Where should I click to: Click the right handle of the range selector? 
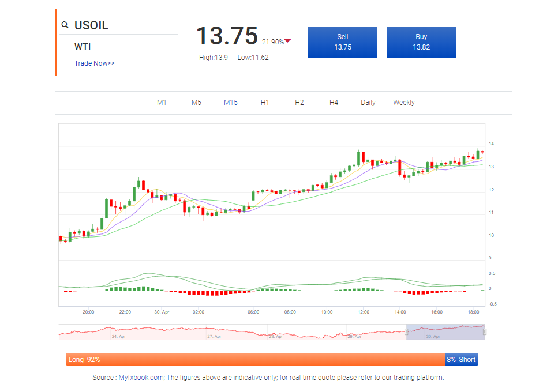click(485, 331)
